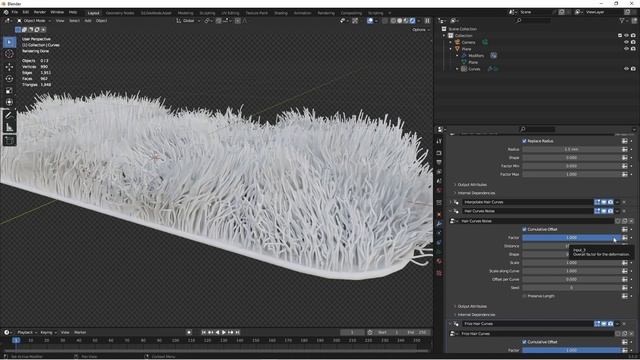The image size is (640, 360).
Task: Open the Global transform orientation dropdown
Action: [x=189, y=20]
